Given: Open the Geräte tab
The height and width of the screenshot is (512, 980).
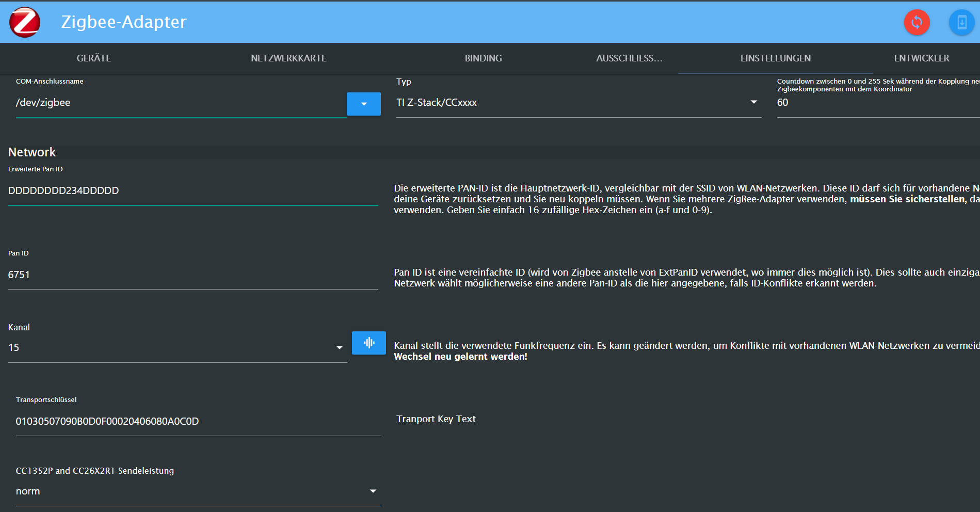Looking at the screenshot, I should pos(94,58).
